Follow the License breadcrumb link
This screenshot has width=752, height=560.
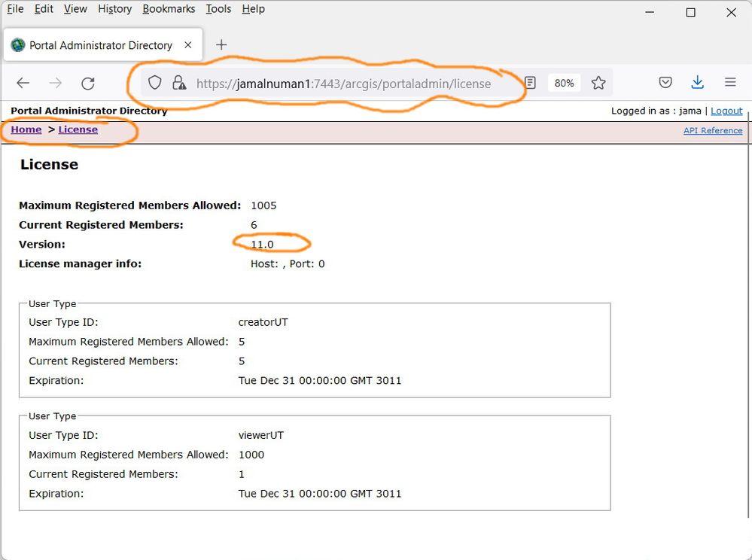(78, 129)
